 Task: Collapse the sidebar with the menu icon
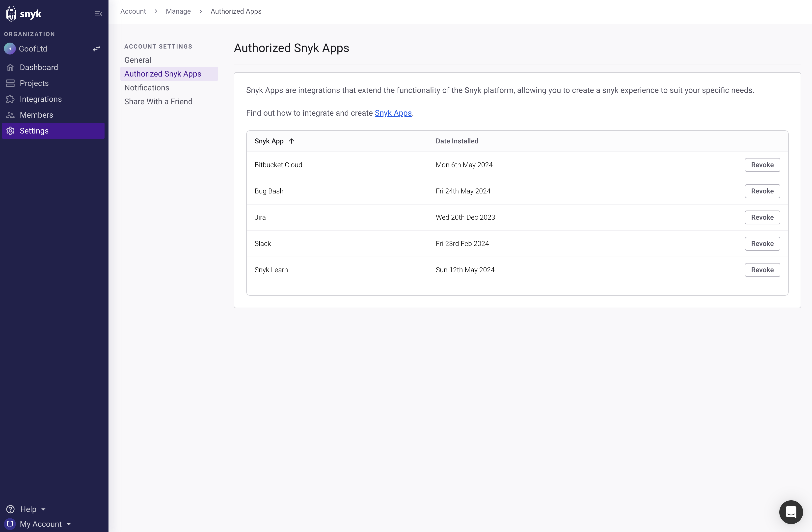[98, 14]
